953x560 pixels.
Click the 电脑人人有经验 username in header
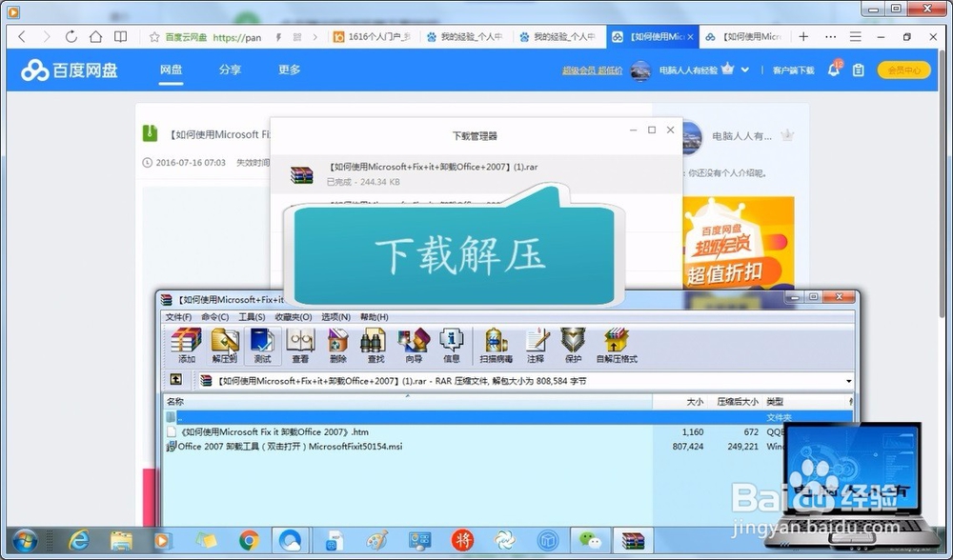pos(688,70)
